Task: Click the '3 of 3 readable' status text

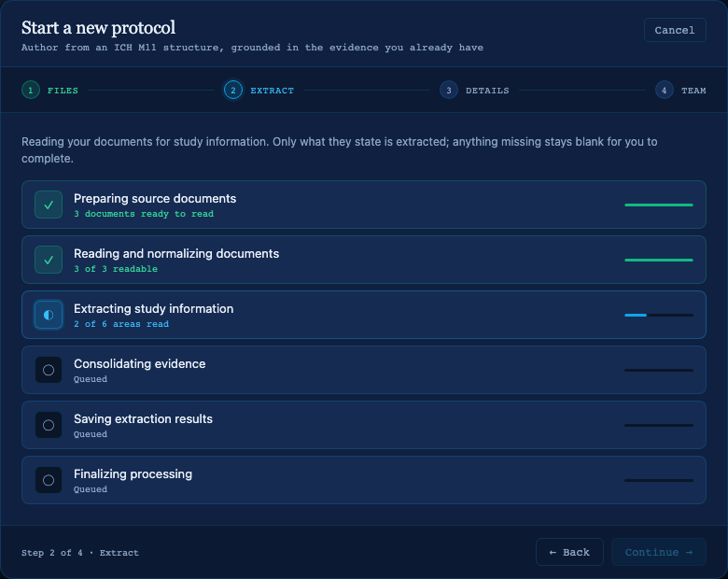Action: pyautogui.click(x=116, y=269)
